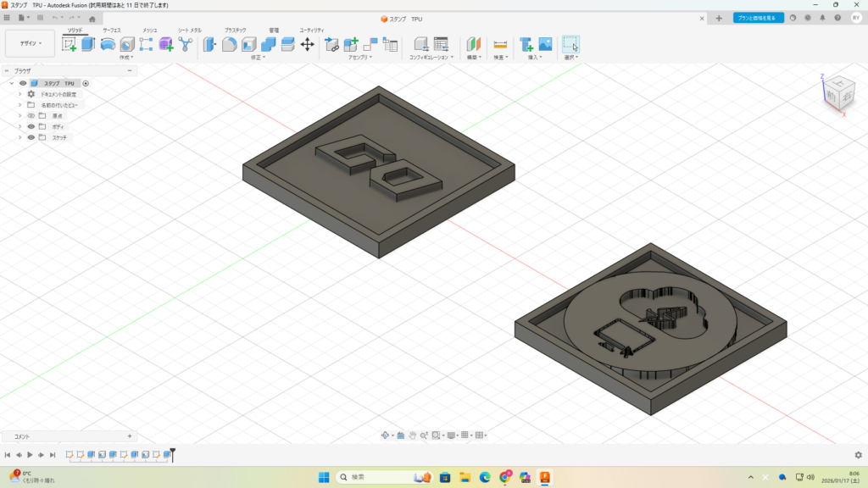
Task: Open Microsoft Edge from the taskbar
Action: [486, 478]
